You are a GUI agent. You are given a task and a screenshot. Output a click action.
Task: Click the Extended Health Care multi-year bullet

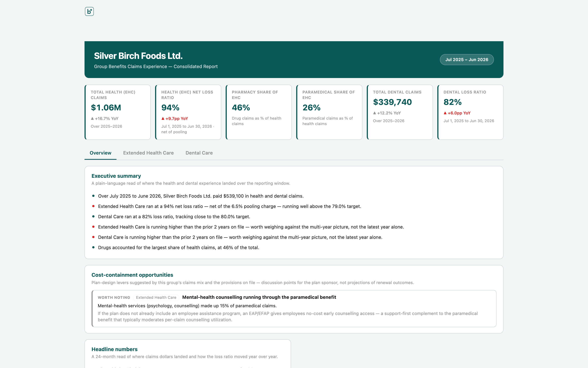(x=251, y=227)
